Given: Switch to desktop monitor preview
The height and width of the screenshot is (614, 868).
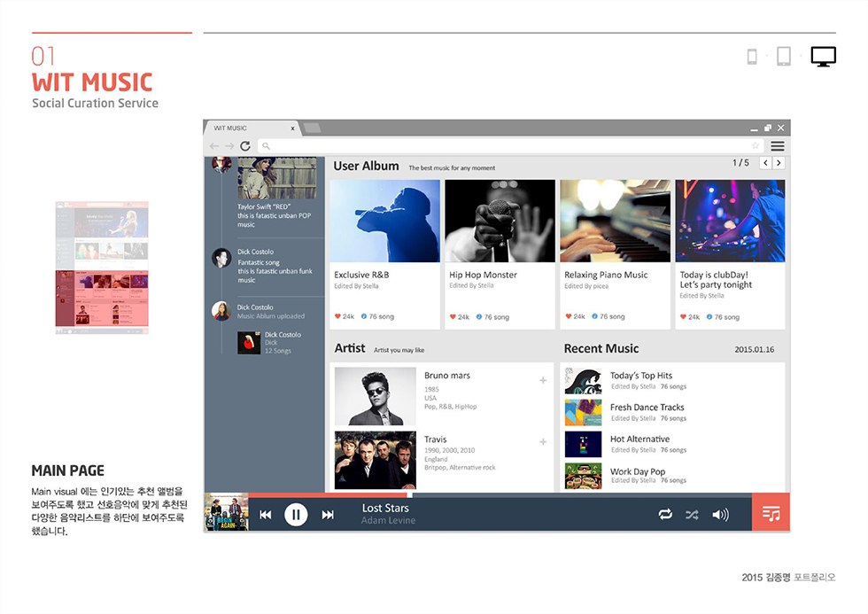Looking at the screenshot, I should point(823,56).
